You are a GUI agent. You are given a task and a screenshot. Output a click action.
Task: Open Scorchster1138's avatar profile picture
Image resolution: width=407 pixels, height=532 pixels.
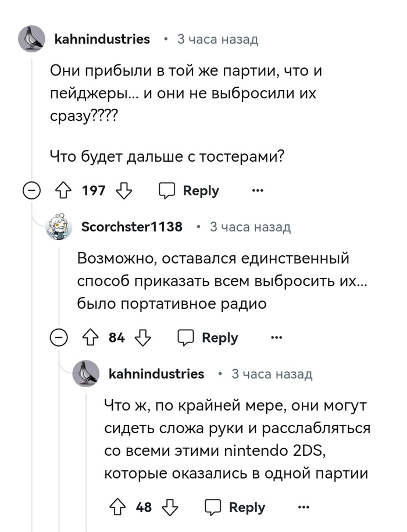[x=59, y=227]
